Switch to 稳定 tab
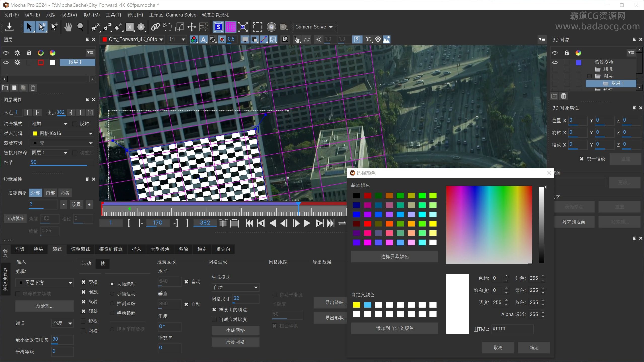The image size is (644, 362). [202, 249]
